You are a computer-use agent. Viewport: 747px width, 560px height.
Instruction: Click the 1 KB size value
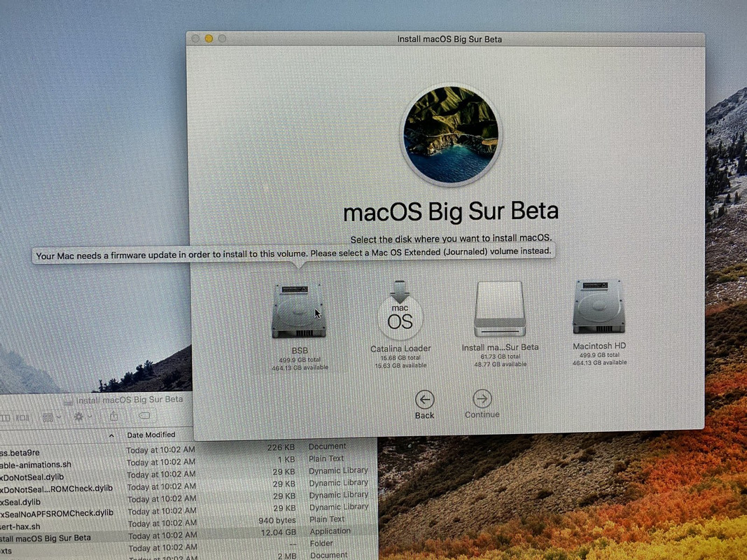pyautogui.click(x=286, y=459)
